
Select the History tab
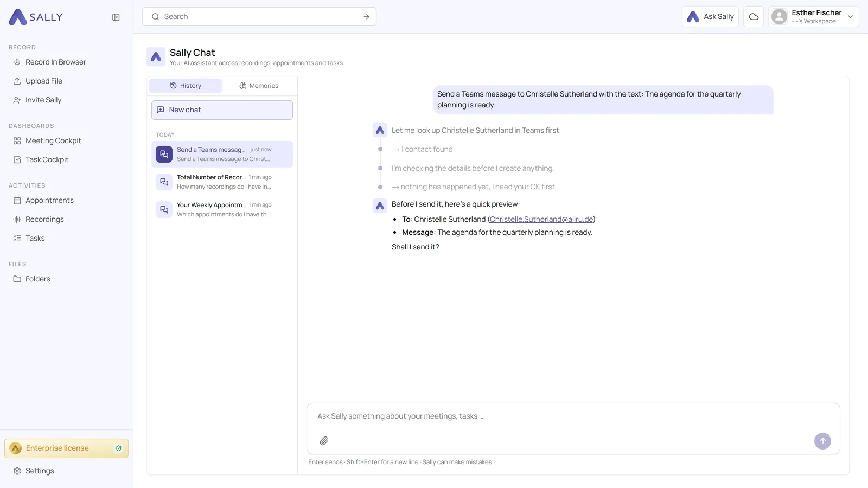(x=186, y=86)
